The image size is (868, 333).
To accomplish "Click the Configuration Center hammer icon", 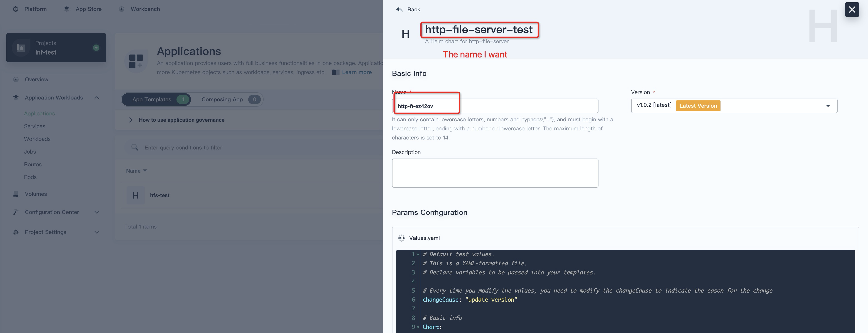I will coord(16,212).
